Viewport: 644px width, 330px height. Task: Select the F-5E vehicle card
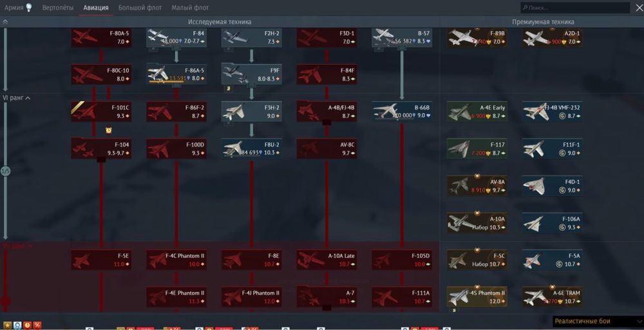pyautogui.click(x=102, y=260)
